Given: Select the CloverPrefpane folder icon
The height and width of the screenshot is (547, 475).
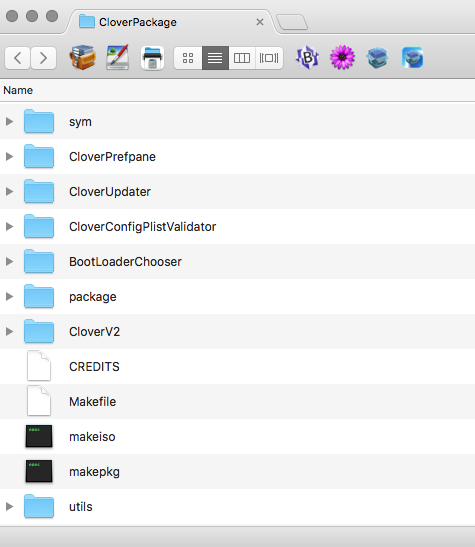Looking at the screenshot, I should pos(39,156).
